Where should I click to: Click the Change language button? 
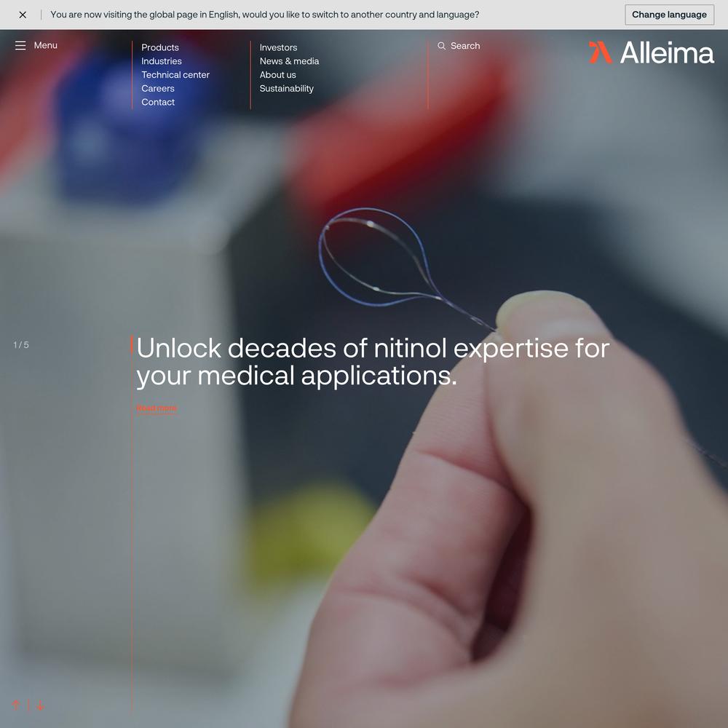pyautogui.click(x=669, y=15)
